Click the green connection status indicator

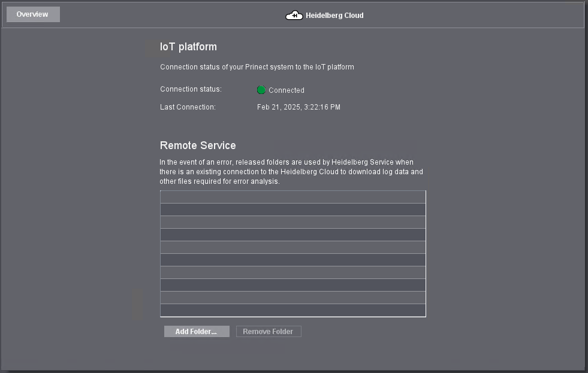[x=261, y=90]
